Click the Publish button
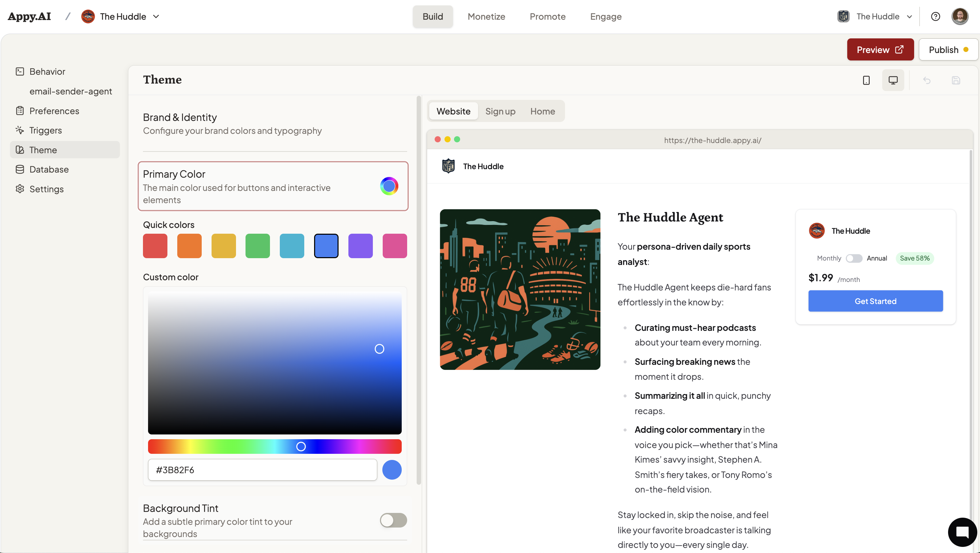 pos(948,50)
